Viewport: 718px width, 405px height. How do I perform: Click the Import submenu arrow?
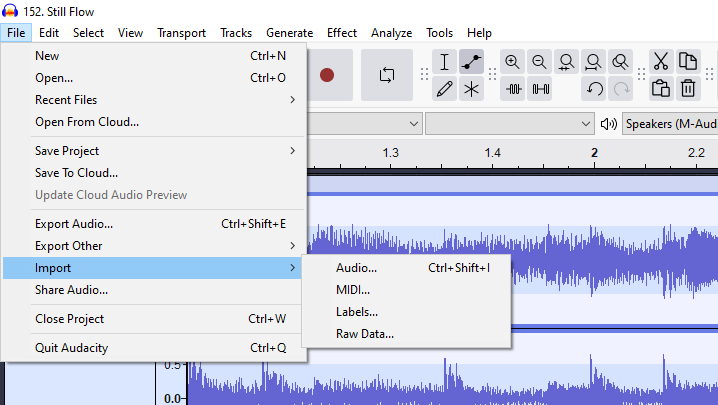coord(293,268)
